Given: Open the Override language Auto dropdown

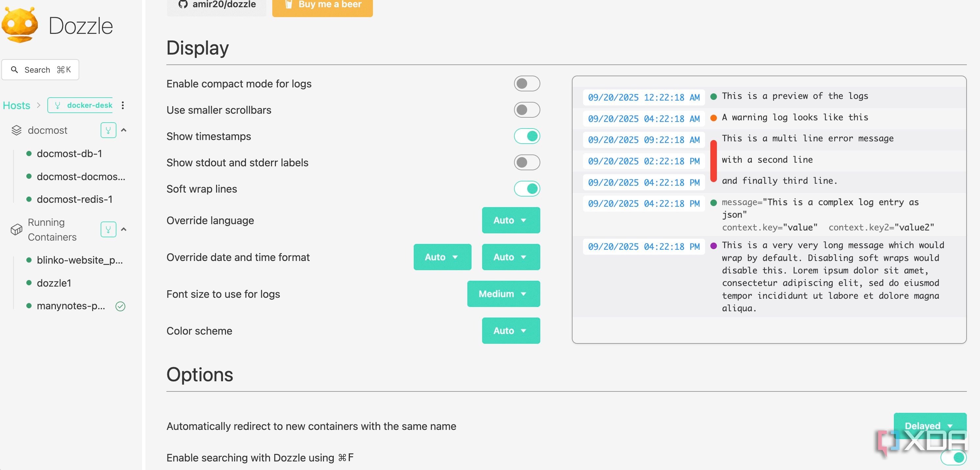Looking at the screenshot, I should pyautogui.click(x=510, y=220).
